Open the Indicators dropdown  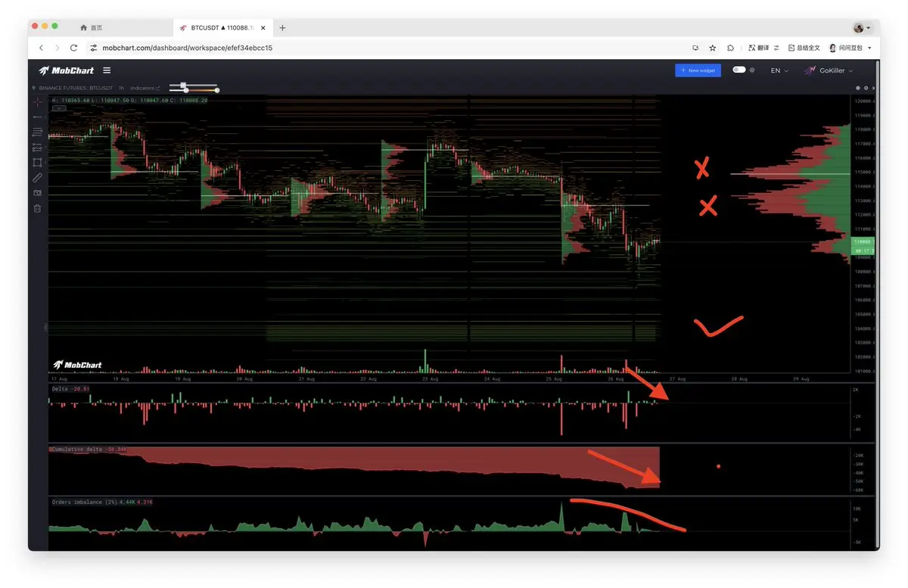pyautogui.click(x=145, y=89)
